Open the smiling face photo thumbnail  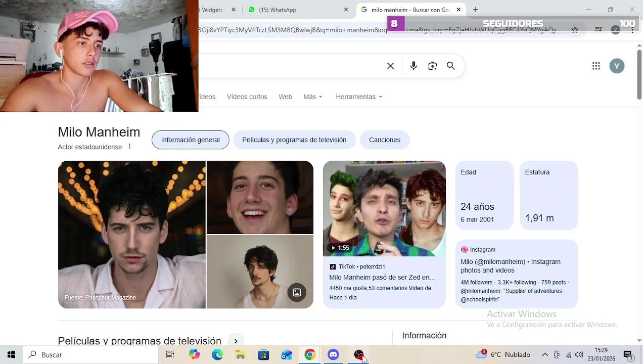tap(260, 197)
